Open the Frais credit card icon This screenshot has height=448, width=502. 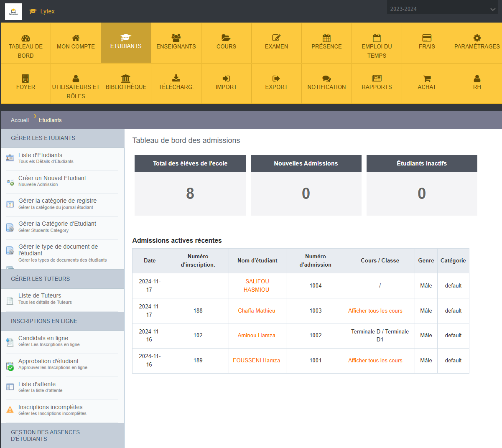[427, 38]
